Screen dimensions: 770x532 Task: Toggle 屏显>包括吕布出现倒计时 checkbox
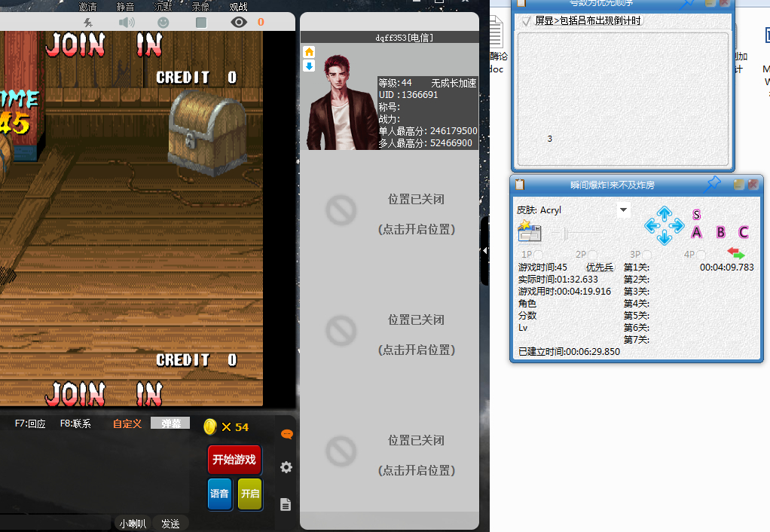click(x=527, y=20)
